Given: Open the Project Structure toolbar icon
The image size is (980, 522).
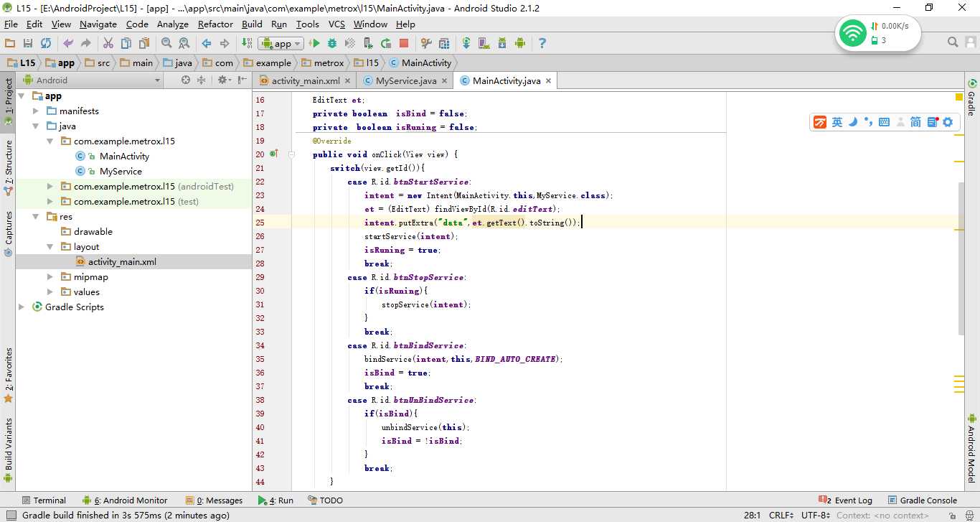Looking at the screenshot, I should coord(444,43).
